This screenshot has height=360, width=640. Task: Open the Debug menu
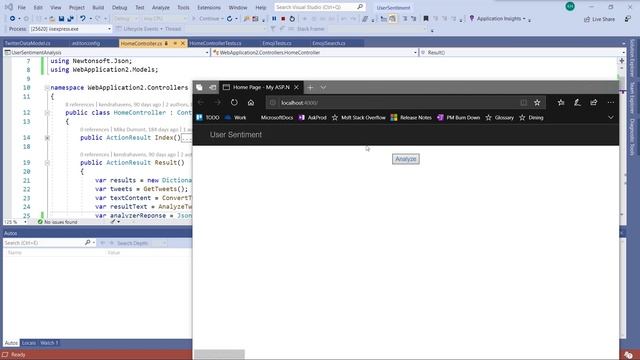pos(119,7)
